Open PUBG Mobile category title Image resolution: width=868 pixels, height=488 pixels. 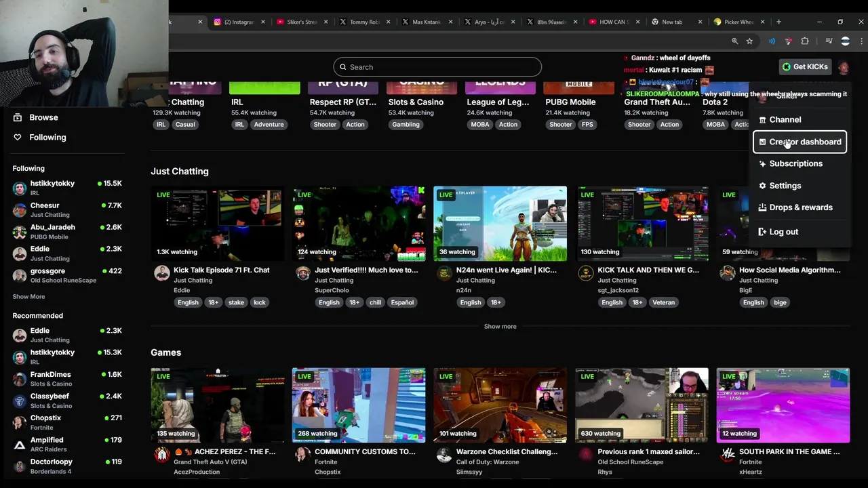[570, 102]
